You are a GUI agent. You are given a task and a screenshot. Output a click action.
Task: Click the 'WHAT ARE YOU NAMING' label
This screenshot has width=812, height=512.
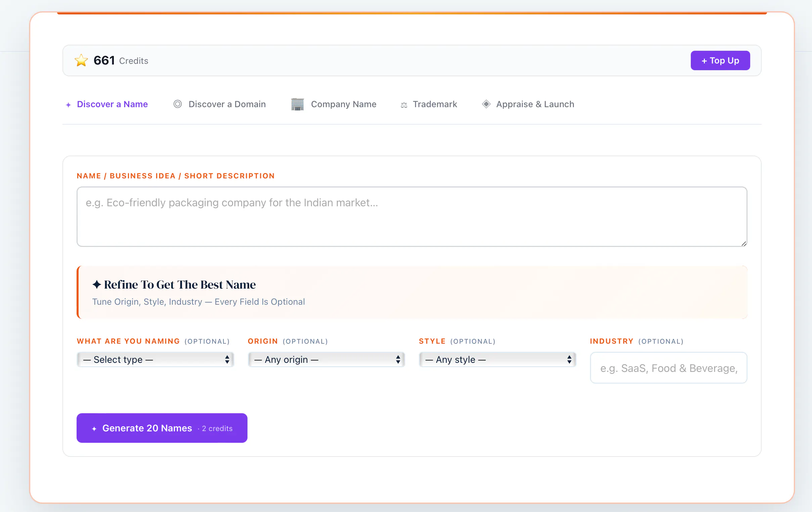[x=129, y=341]
